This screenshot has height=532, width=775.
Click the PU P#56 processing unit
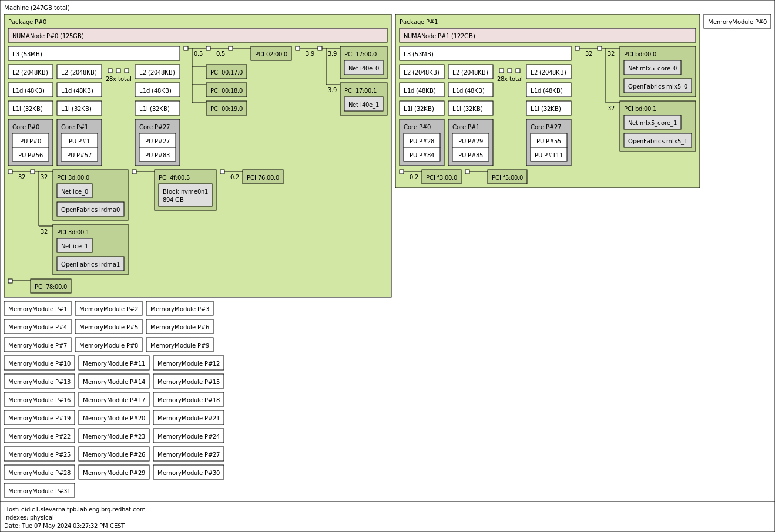31,155
